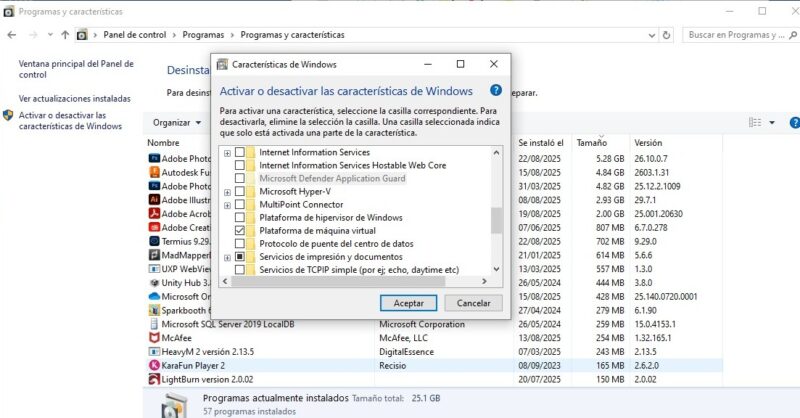Click the UXP WebView program icon
This screenshot has height=418, width=800.
[154, 269]
